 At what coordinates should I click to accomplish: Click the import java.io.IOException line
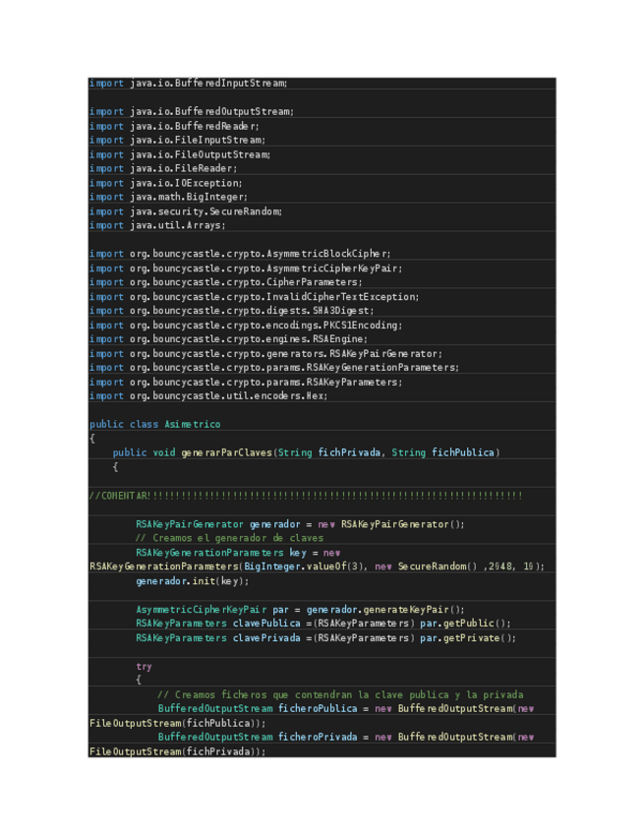point(165,183)
